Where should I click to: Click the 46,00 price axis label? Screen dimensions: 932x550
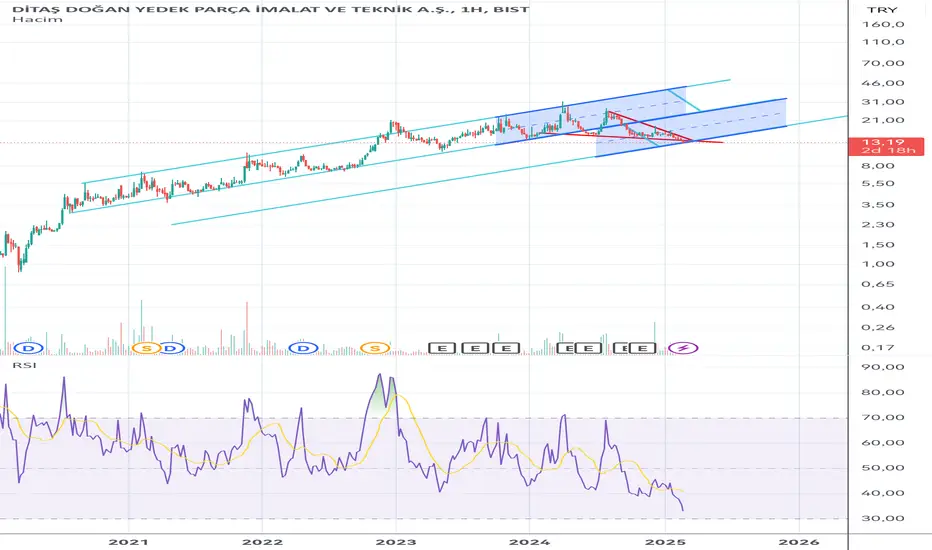point(883,83)
